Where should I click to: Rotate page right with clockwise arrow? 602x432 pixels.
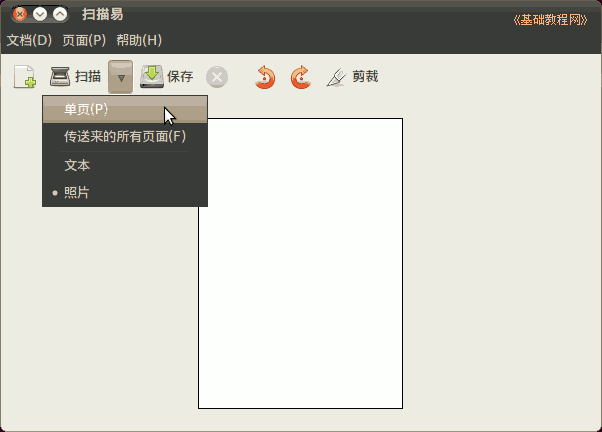(300, 77)
